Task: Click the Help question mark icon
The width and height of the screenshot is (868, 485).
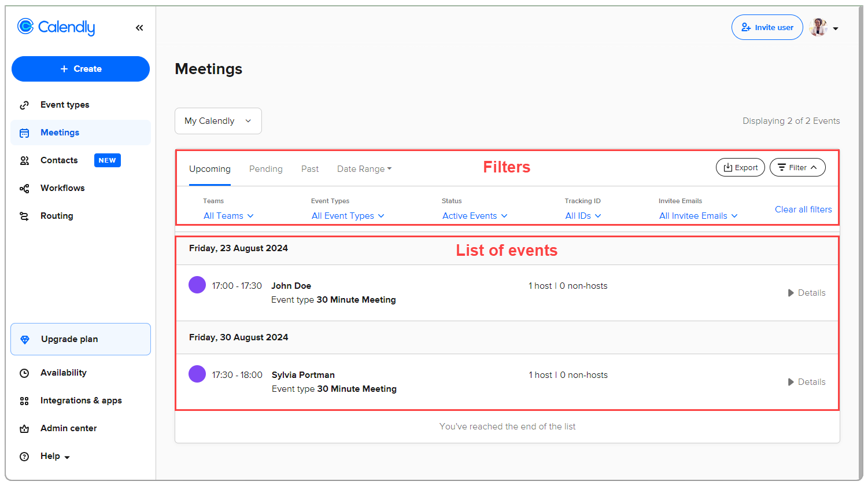Action: coord(24,456)
